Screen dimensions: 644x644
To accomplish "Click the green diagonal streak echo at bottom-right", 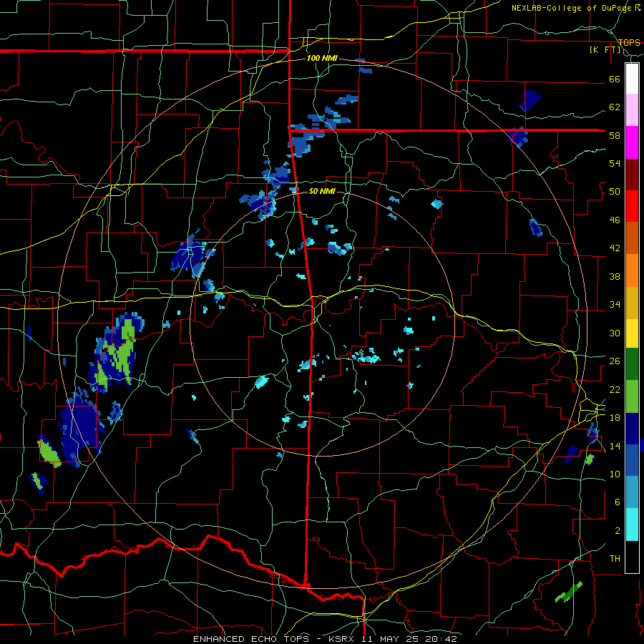I will point(569,592).
